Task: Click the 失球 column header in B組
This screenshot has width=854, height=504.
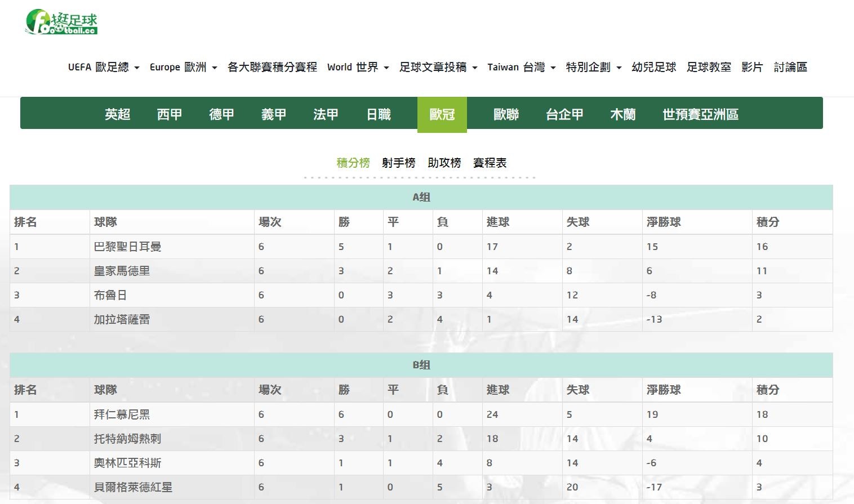Action: point(578,390)
